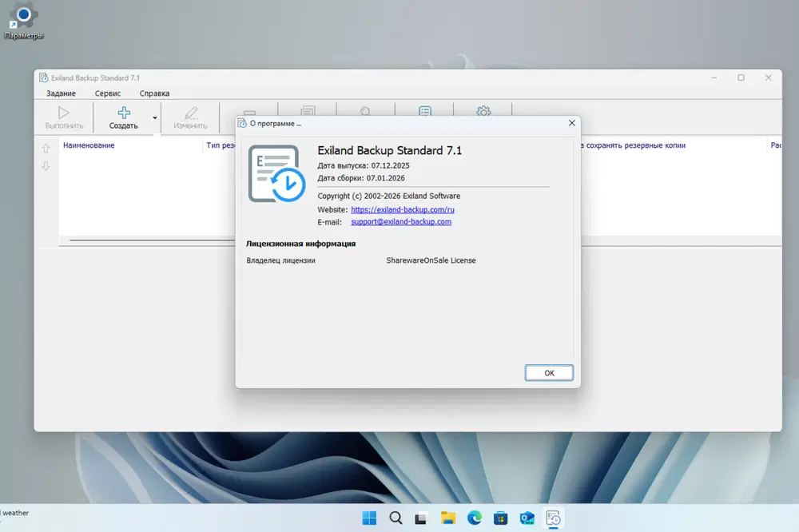Open the Windows Start menu
This screenshot has width=799, height=532.
click(x=369, y=518)
